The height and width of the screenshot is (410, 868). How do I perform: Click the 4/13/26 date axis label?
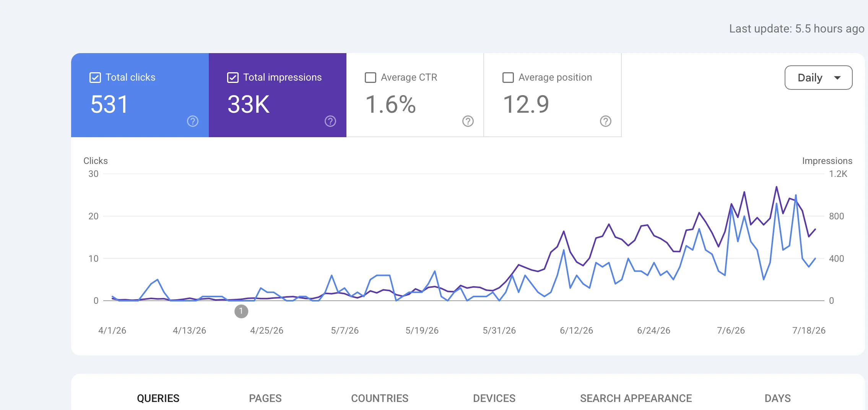click(x=189, y=331)
